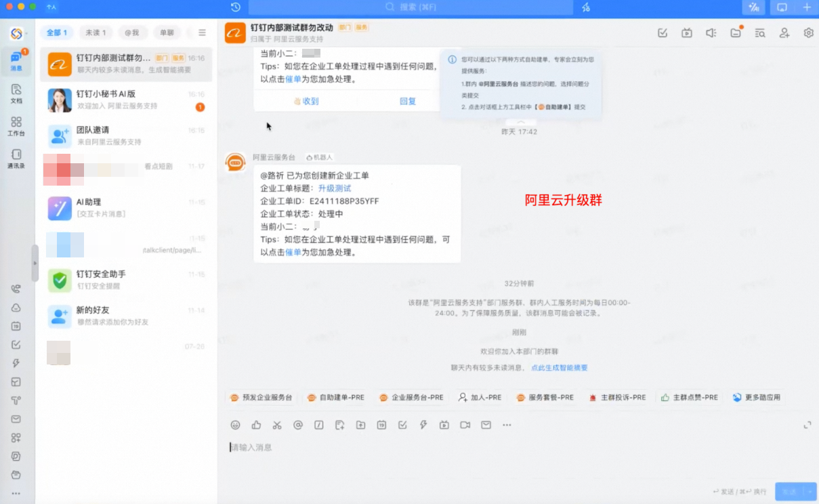819x504 pixels.
Task: Open the 文档 documents section
Action: coord(16,93)
